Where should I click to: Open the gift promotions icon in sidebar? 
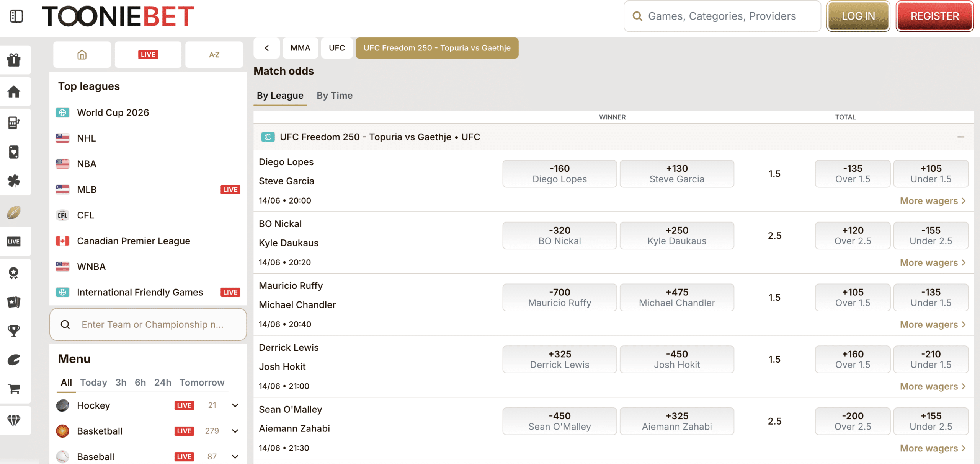(x=14, y=60)
